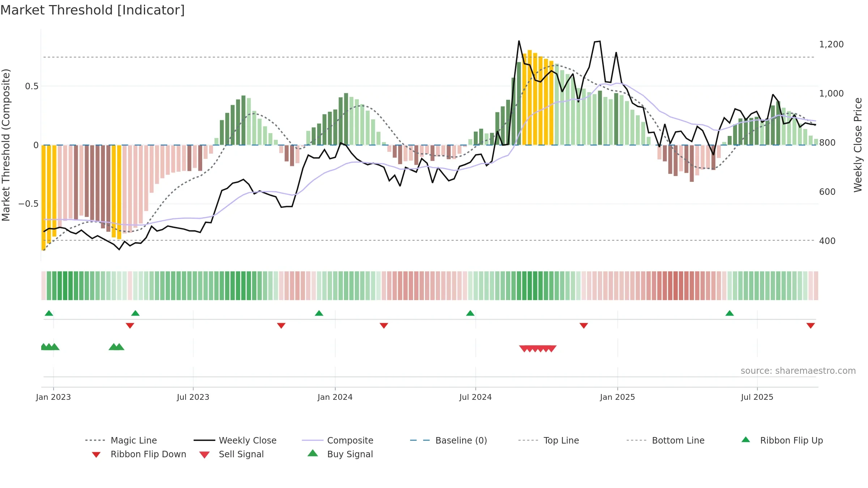Click the Jan 2025 x-axis label
868x488 pixels.
click(618, 397)
